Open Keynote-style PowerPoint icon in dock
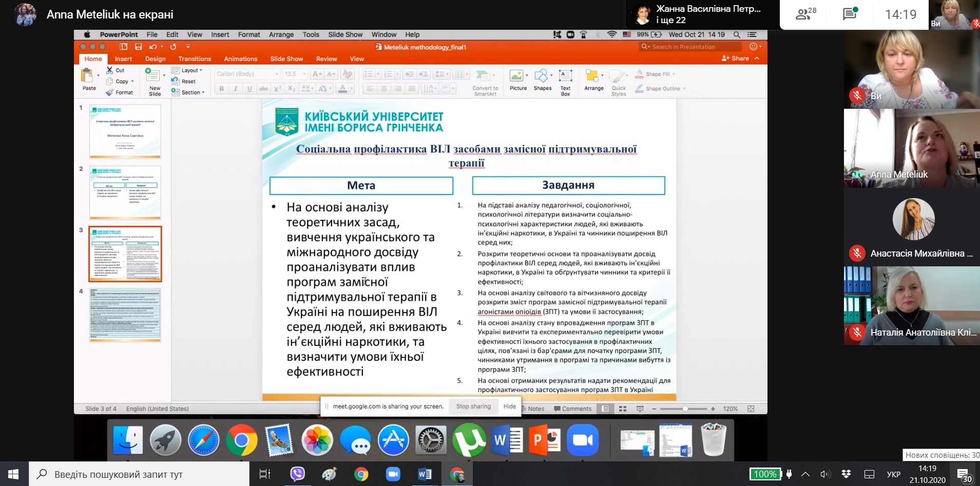The width and height of the screenshot is (980, 486). tap(545, 440)
